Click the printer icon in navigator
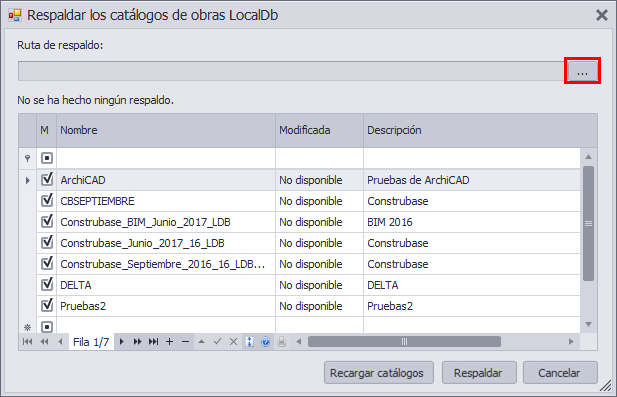617x397 pixels. [281, 342]
